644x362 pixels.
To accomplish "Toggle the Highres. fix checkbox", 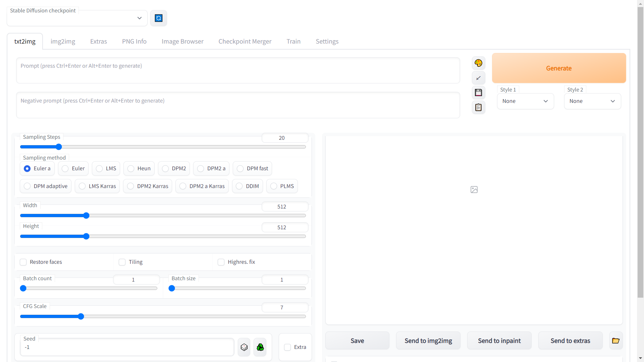I will [x=221, y=262].
